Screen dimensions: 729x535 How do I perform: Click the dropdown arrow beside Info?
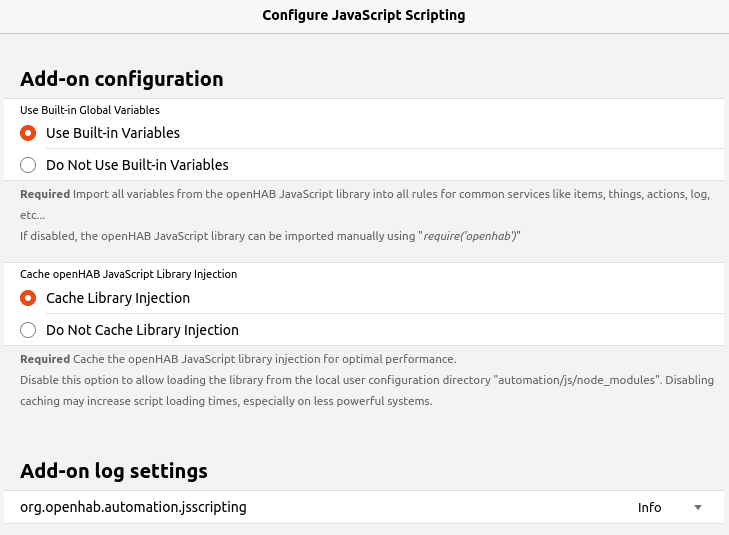(698, 507)
